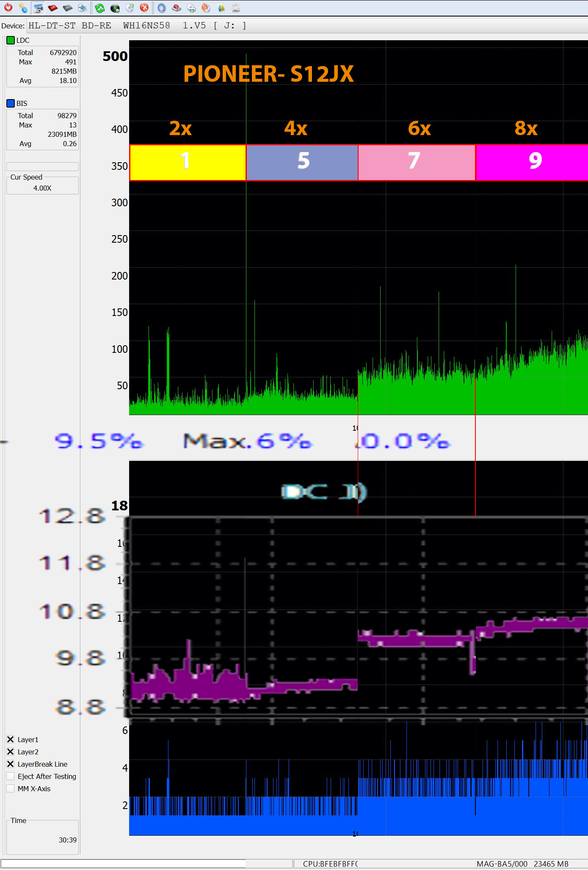Viewport: 588px width, 870px height.
Task: Click the Cur Speed 4.00X field
Action: coord(42,188)
